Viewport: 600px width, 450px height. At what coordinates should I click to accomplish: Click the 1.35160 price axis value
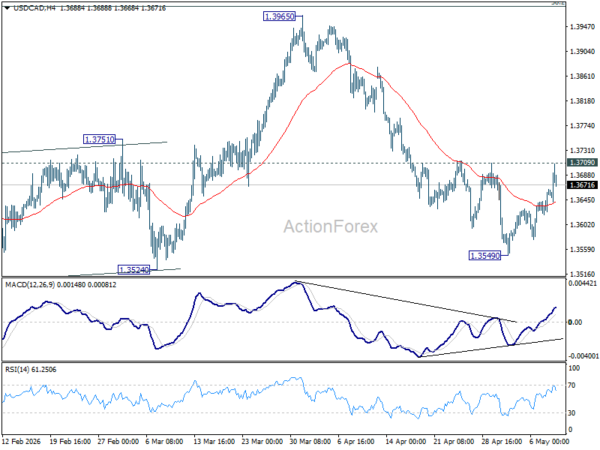click(582, 274)
